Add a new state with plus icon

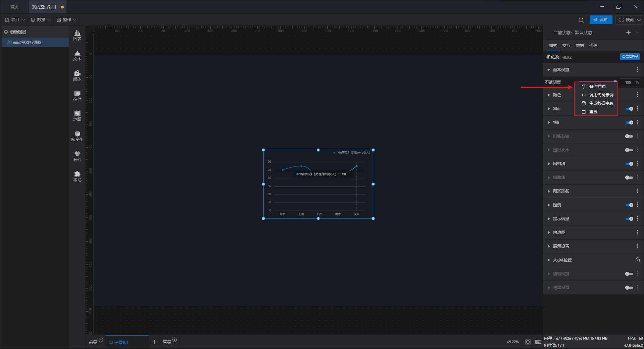click(628, 33)
